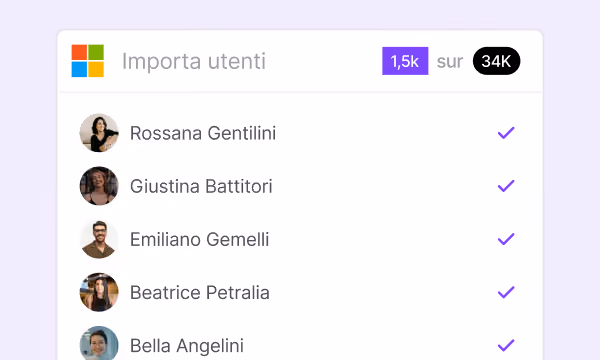This screenshot has height=360, width=600.
Task: Select the Beatrice Petralia name
Action: click(x=200, y=293)
